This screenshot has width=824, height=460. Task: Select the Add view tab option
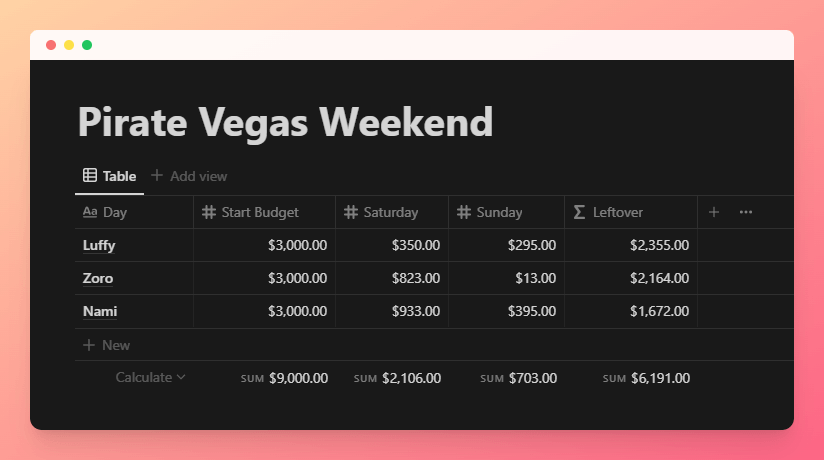(x=189, y=176)
